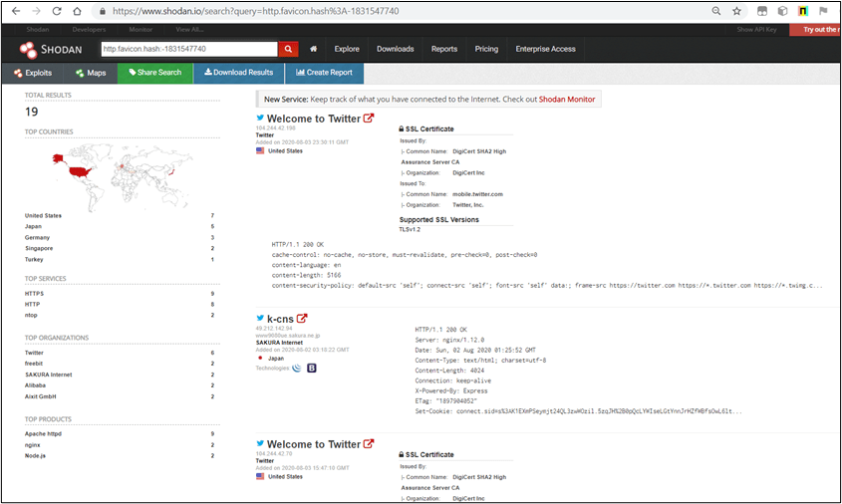
Task: Click Shodan link in the top bar
Action: click(x=38, y=30)
